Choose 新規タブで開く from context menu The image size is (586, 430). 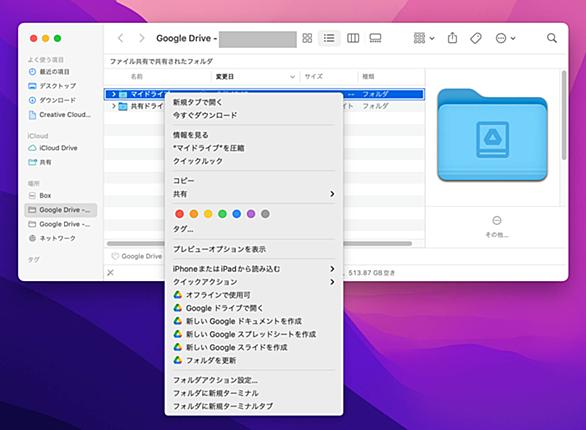253,102
